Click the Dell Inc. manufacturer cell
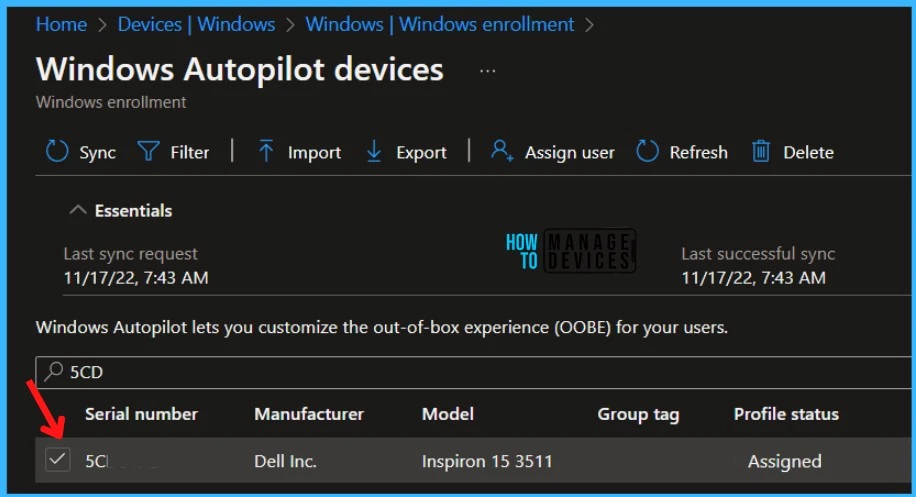This screenshot has width=916, height=497. 285,461
